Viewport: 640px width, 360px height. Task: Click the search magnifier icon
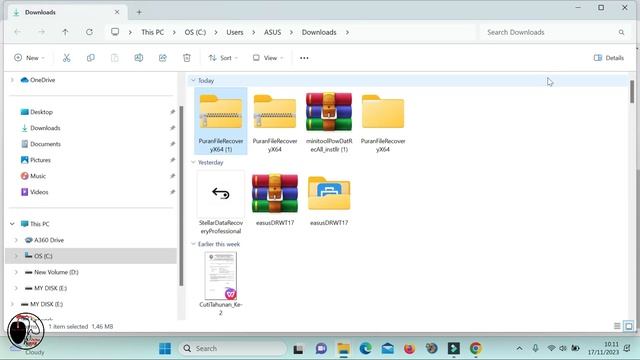(621, 32)
